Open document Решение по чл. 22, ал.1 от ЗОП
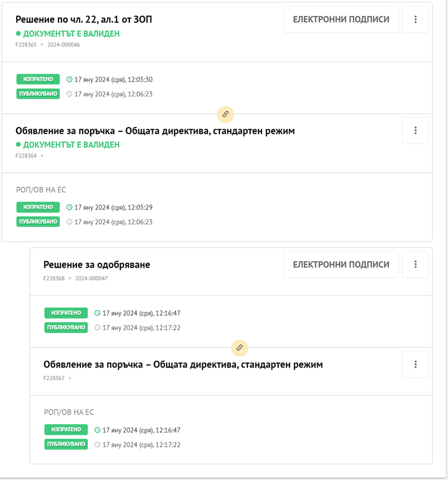Screen dimensions: 448x480 coord(84,20)
